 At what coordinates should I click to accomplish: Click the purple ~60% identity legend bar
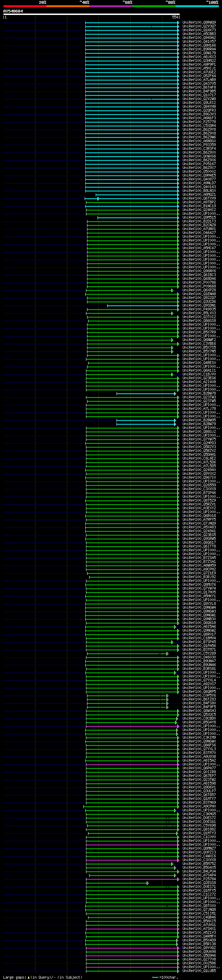click(x=111, y=6)
